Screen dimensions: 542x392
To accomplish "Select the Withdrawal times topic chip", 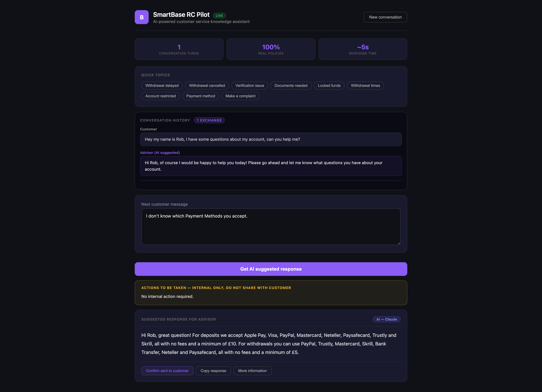I will pyautogui.click(x=365, y=86).
